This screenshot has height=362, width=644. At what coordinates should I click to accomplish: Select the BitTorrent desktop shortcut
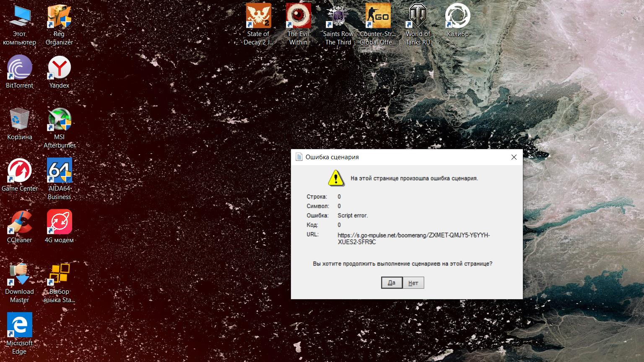pyautogui.click(x=19, y=72)
